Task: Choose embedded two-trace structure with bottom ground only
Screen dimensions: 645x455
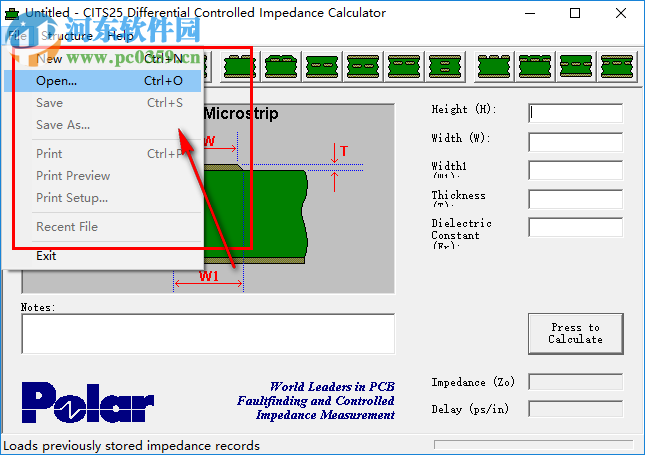Action: (x=322, y=67)
